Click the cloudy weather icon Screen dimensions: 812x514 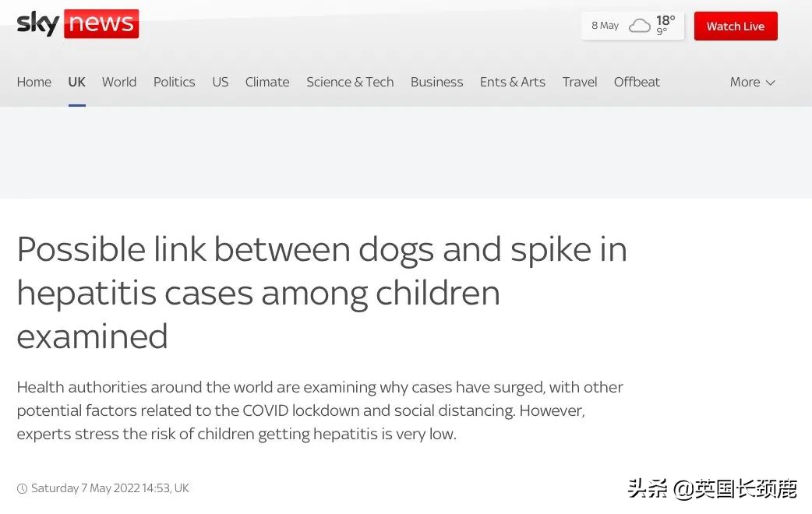(x=640, y=26)
